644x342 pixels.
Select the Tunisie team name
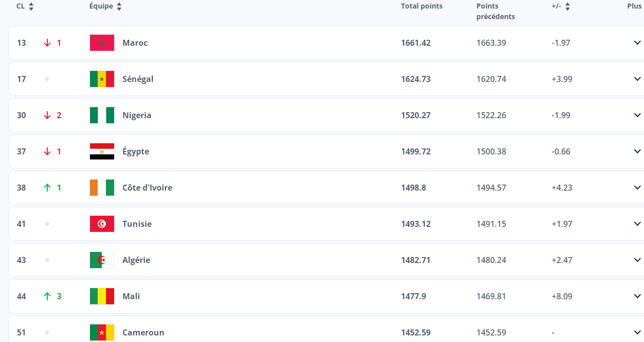(137, 224)
